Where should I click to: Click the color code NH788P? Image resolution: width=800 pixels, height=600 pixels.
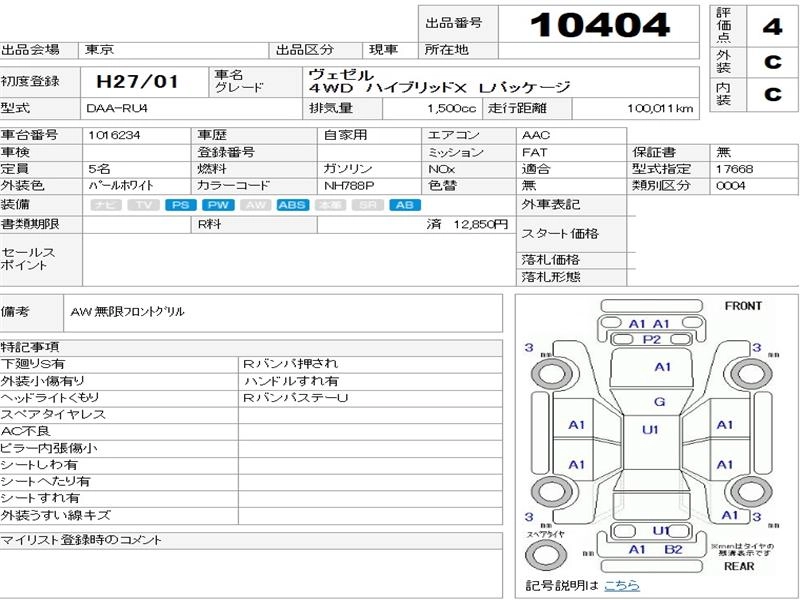[350, 186]
